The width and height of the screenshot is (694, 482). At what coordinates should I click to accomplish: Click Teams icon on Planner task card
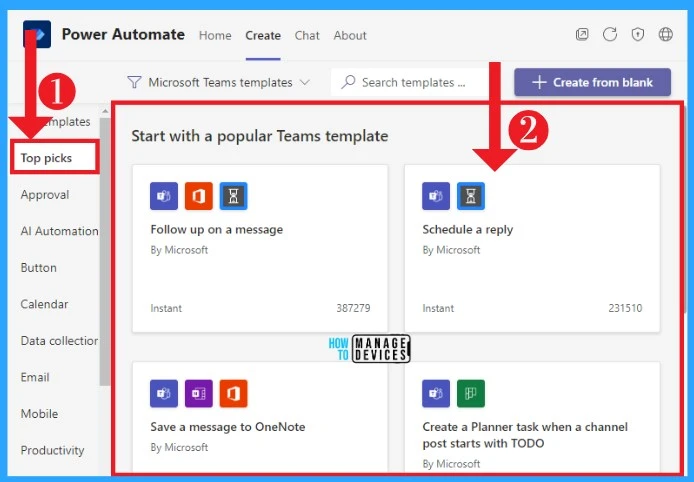click(x=436, y=393)
